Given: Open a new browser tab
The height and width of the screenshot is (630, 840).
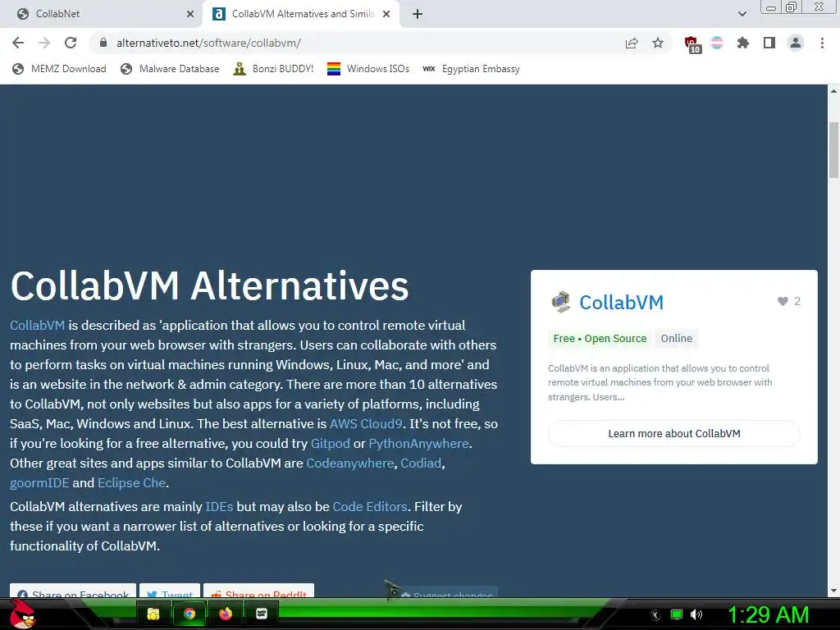Looking at the screenshot, I should coord(418,15).
